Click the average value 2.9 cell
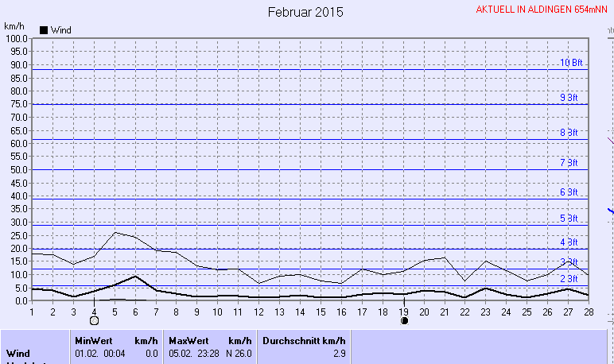The image size is (614, 364). (x=337, y=352)
